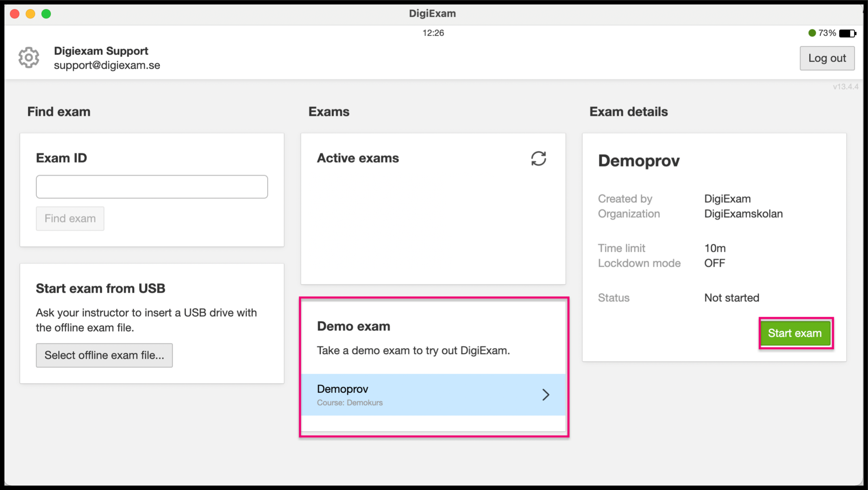Select the Demoprov demo exam row
Viewport: 868px width, 490px height.
(x=433, y=395)
